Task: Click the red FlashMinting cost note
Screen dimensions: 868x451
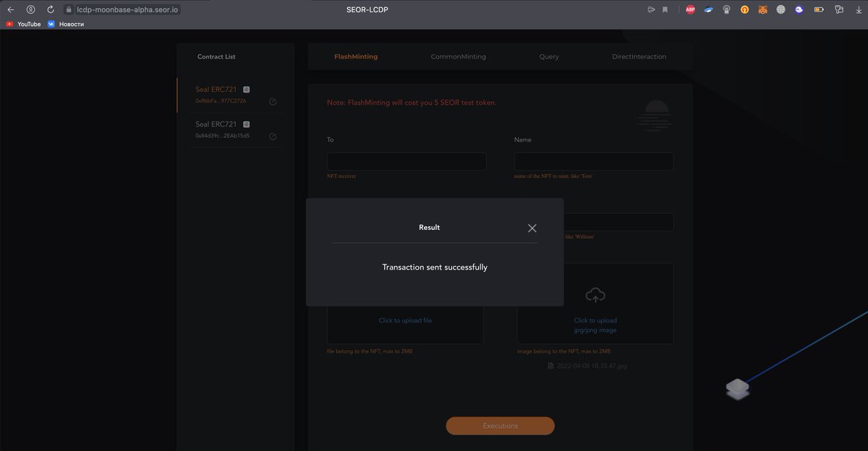Action: pos(412,103)
